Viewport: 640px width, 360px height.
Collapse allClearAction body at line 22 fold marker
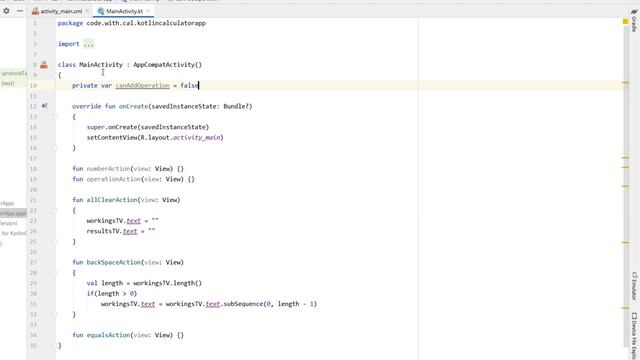55,210
